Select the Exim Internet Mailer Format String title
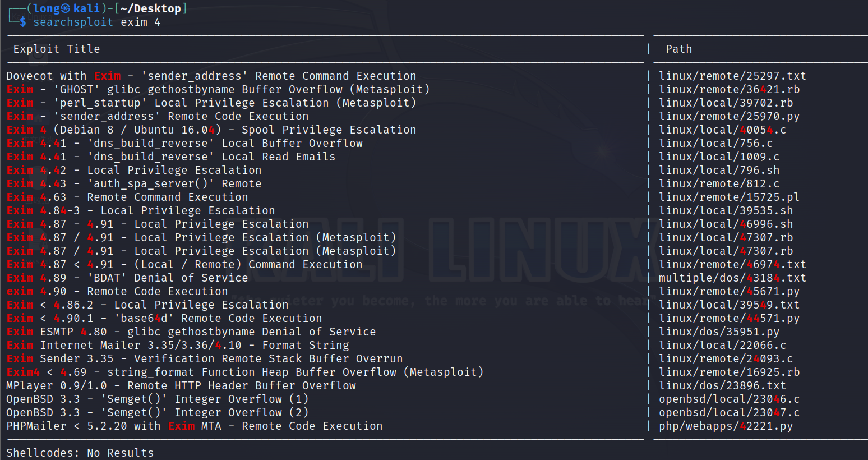The image size is (868, 460). pyautogui.click(x=178, y=345)
